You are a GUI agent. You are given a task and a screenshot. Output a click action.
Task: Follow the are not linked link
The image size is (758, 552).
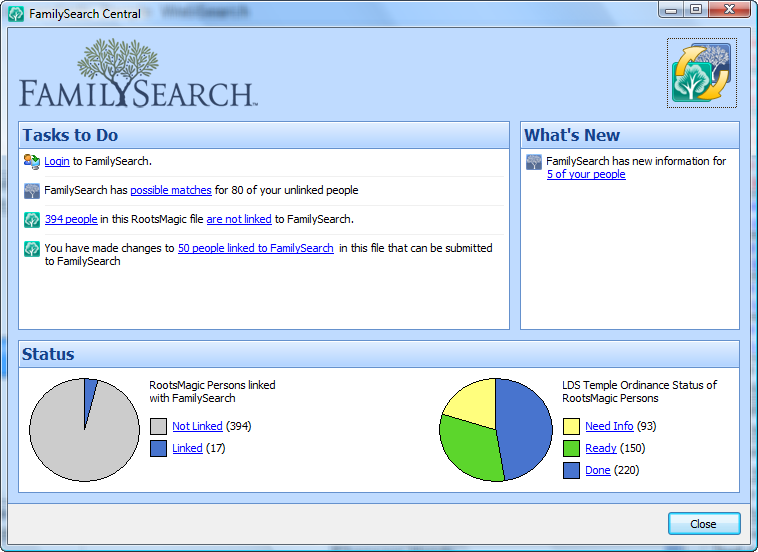239,219
